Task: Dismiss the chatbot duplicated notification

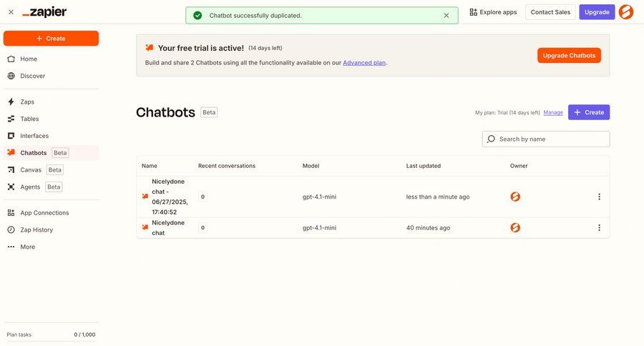Action: [x=446, y=16]
